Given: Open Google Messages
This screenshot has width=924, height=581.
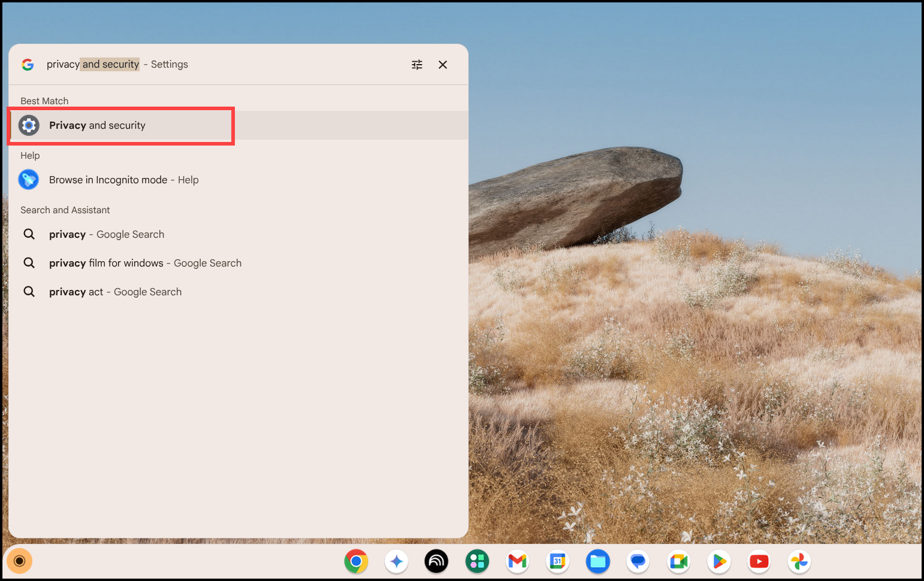Looking at the screenshot, I should (638, 561).
